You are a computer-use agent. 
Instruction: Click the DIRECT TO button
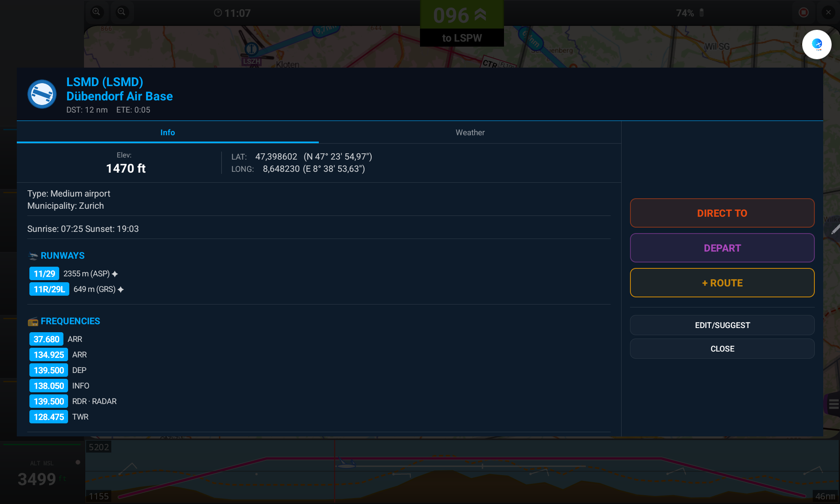722,213
